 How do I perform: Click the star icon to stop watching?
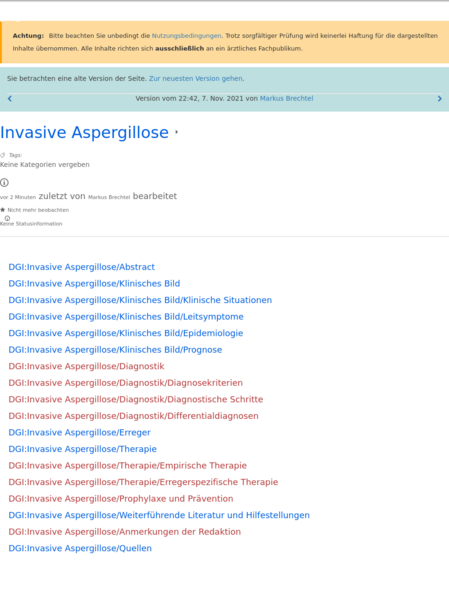pos(3,210)
